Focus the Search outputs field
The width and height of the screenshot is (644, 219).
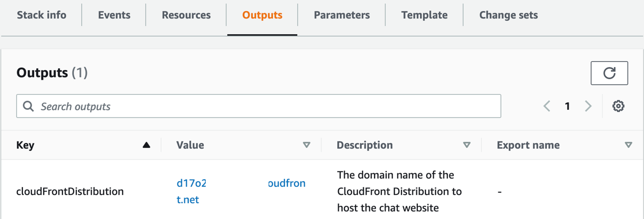click(x=266, y=106)
